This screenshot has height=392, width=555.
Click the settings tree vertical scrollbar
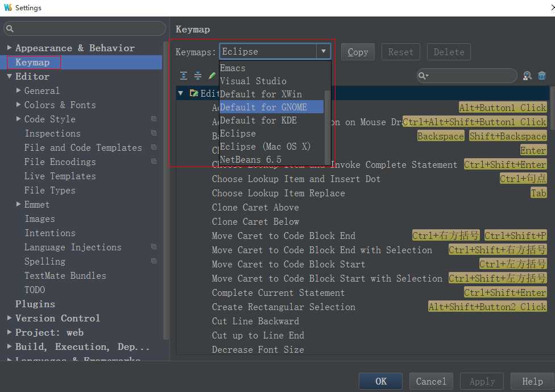(x=165, y=191)
